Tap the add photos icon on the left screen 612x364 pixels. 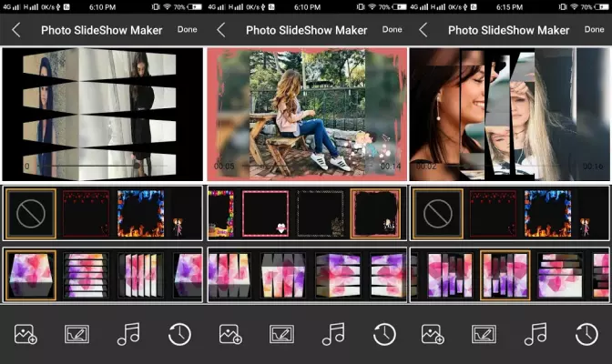click(x=25, y=334)
